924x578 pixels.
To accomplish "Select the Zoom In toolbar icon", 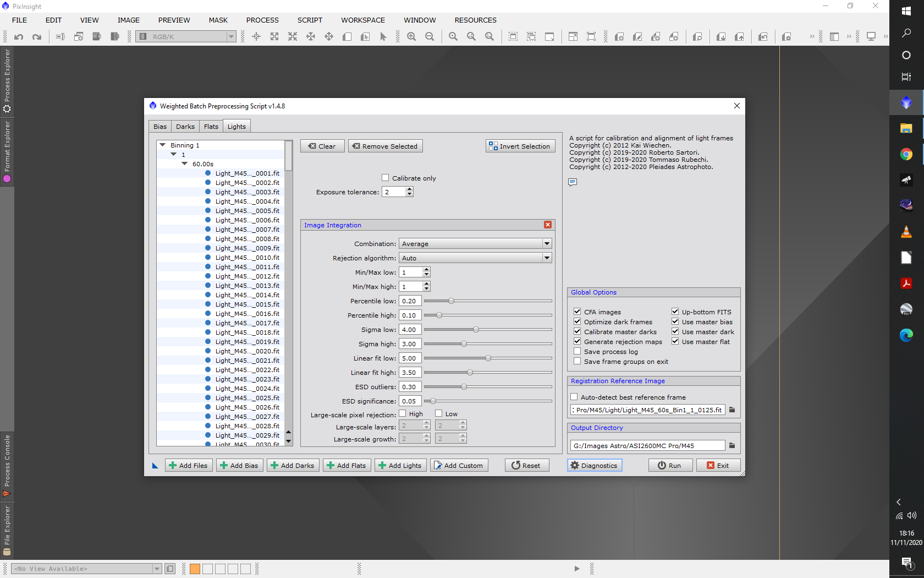I will pos(411,37).
